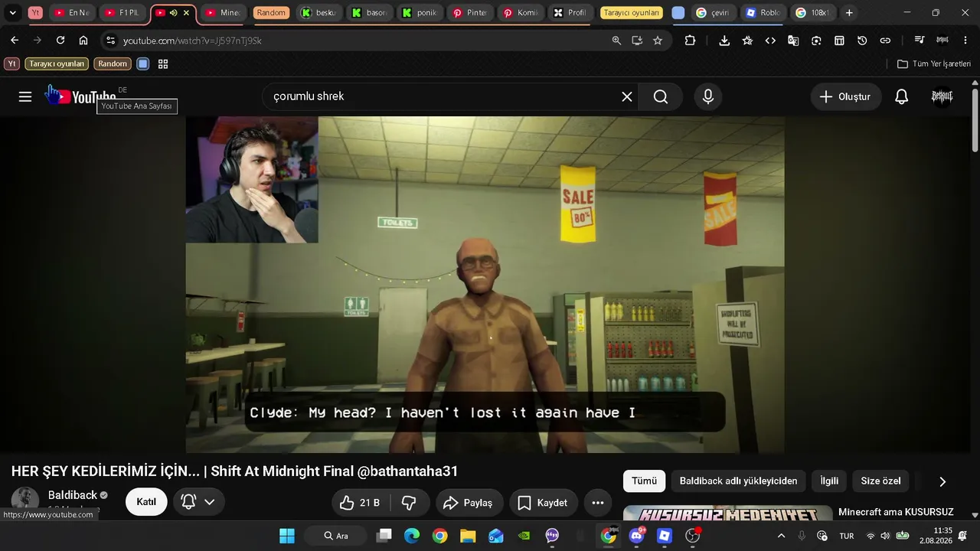Image resolution: width=980 pixels, height=551 pixels.
Task: Open File Explorer from taskbar
Action: point(468,536)
